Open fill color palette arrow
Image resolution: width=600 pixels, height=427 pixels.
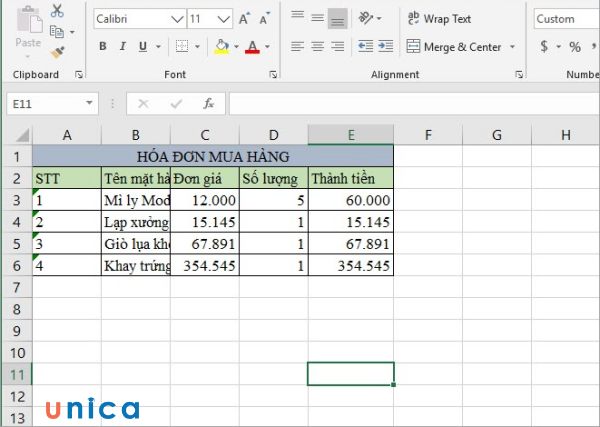click(236, 47)
